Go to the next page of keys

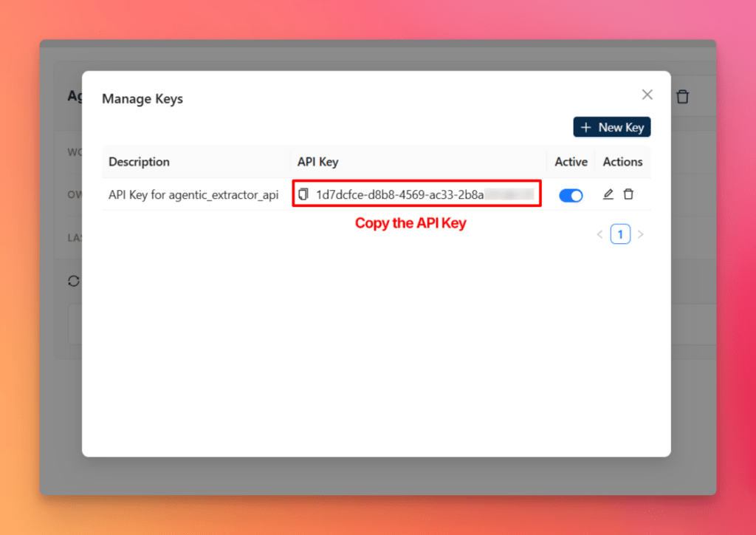640,235
